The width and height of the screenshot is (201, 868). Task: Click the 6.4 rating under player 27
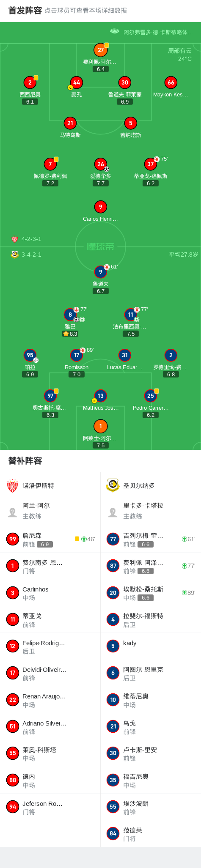[x=101, y=69]
